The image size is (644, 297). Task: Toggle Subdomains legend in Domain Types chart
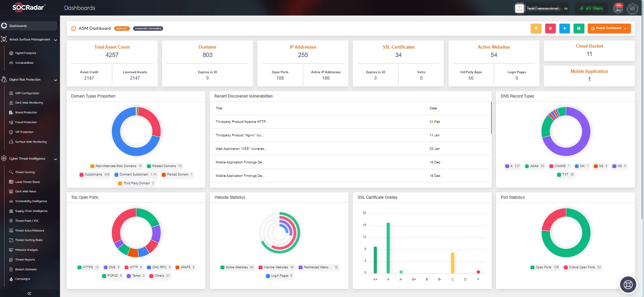(x=94, y=174)
